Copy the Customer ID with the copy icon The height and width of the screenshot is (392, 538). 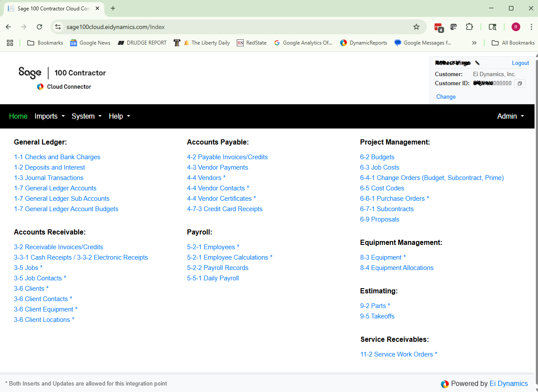click(520, 84)
